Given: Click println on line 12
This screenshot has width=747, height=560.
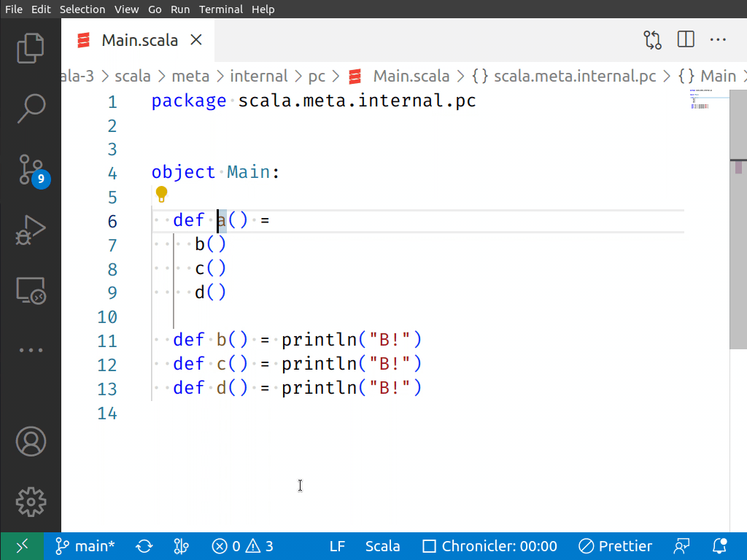Looking at the screenshot, I should pyautogui.click(x=320, y=364).
